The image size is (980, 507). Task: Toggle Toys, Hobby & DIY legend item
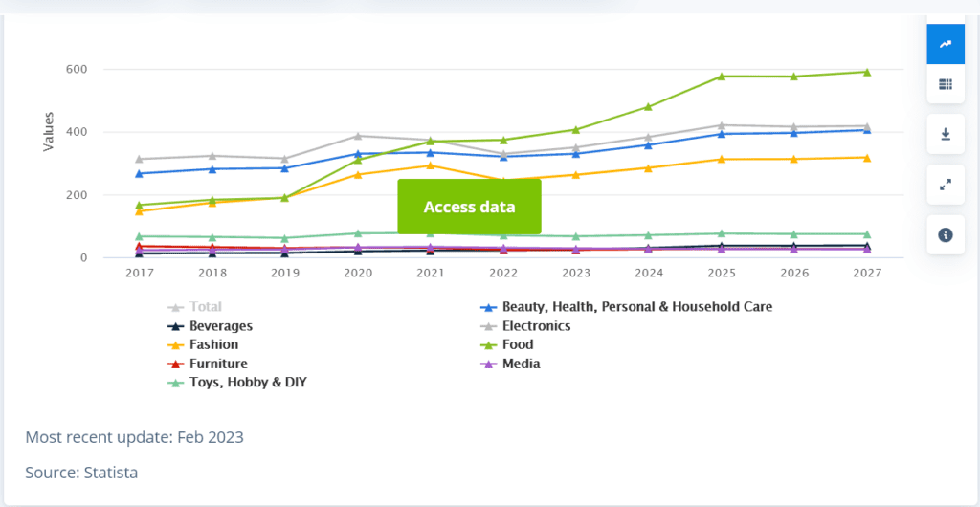point(248,383)
